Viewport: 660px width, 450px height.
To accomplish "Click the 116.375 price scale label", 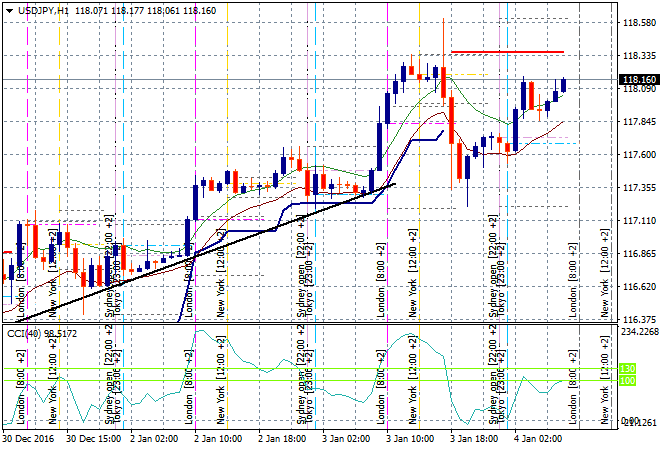I will coord(639,319).
